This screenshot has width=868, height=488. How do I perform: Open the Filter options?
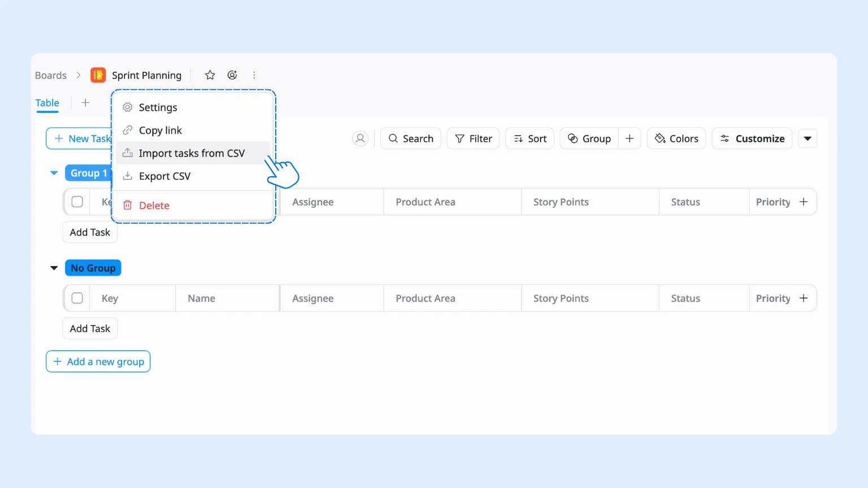(473, 138)
